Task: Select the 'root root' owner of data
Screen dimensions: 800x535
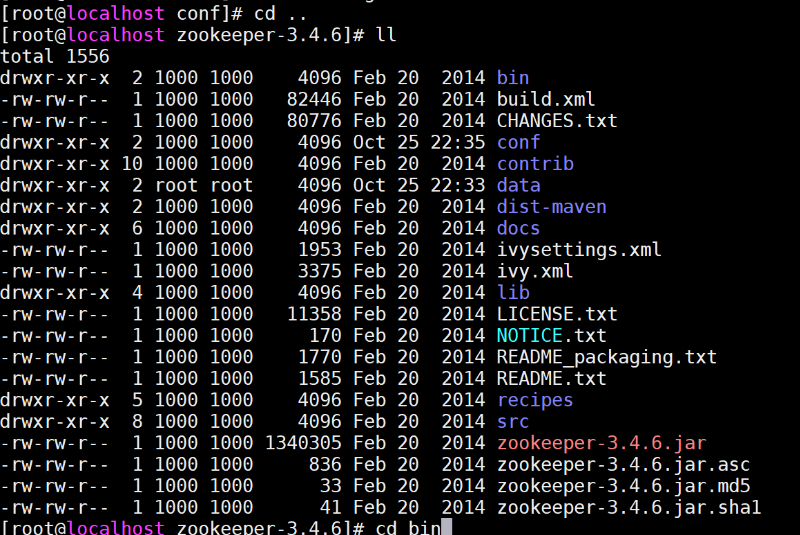Action: (204, 185)
